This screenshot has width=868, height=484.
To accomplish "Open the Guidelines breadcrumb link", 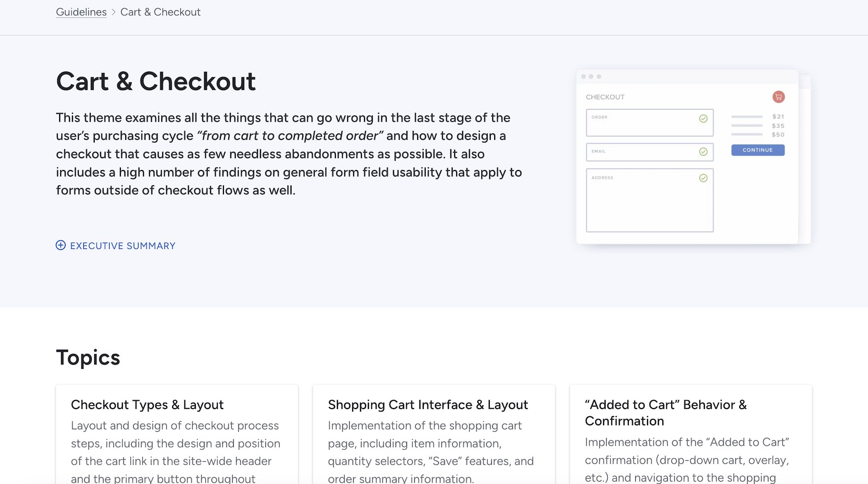I will tap(81, 12).
